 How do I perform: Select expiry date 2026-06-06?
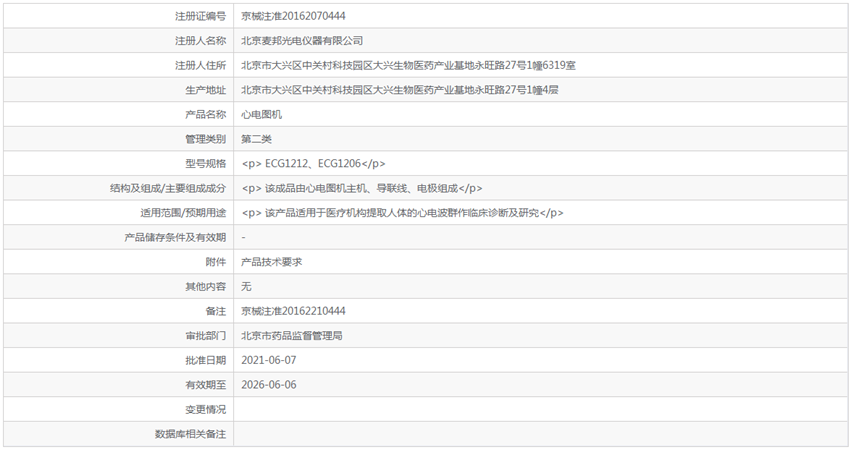point(269,385)
